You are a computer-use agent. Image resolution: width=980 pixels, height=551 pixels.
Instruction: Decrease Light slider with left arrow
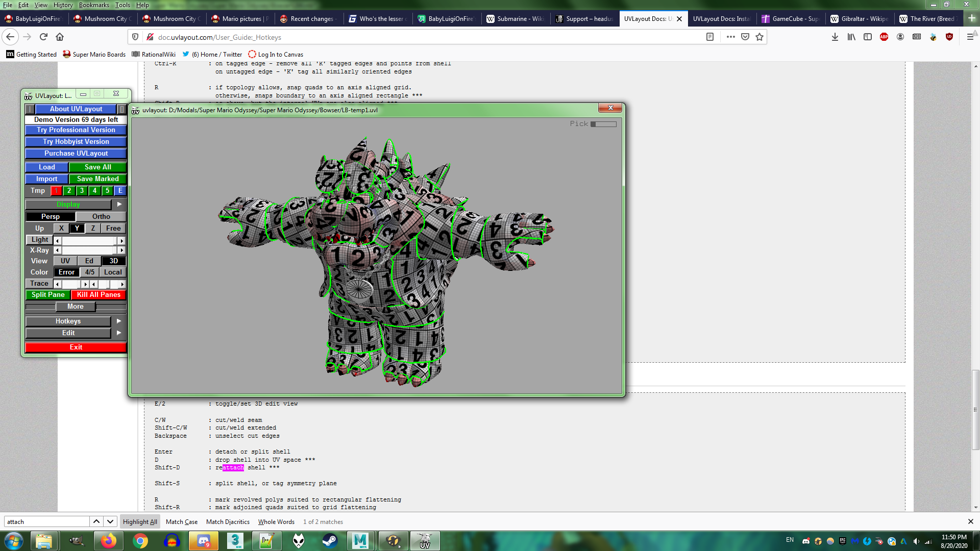[x=58, y=241]
